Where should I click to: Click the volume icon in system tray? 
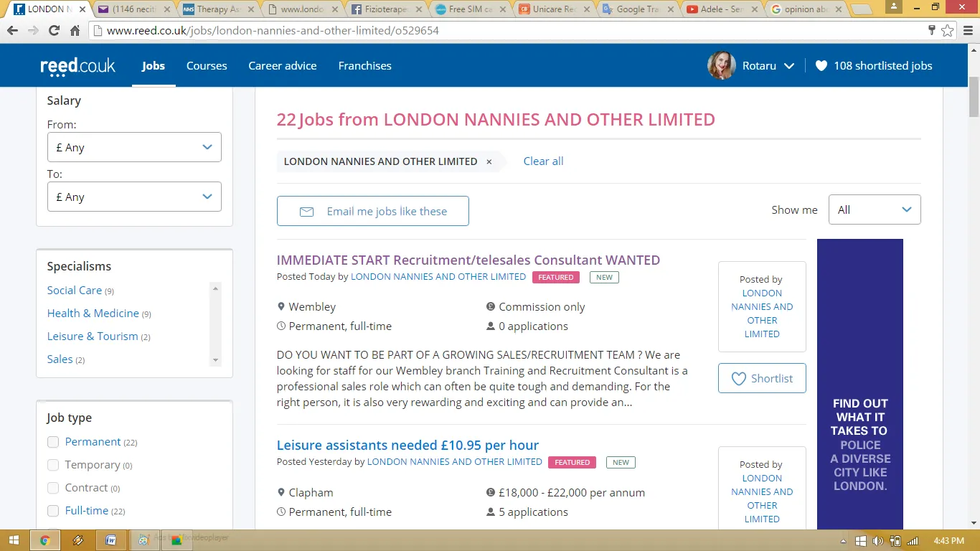tap(878, 540)
